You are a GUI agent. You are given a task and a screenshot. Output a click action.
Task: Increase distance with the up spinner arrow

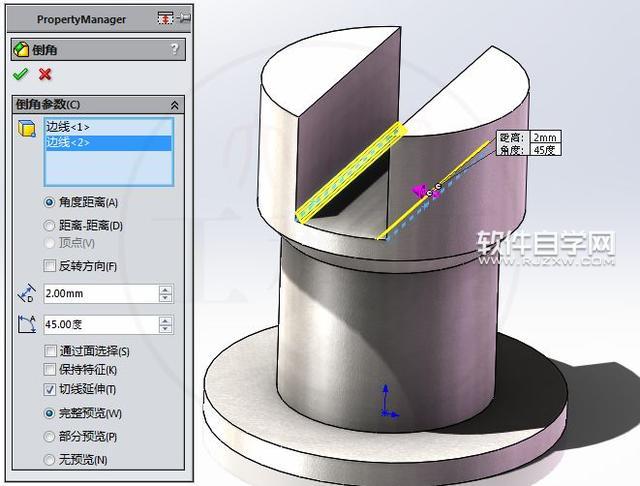[165, 289]
